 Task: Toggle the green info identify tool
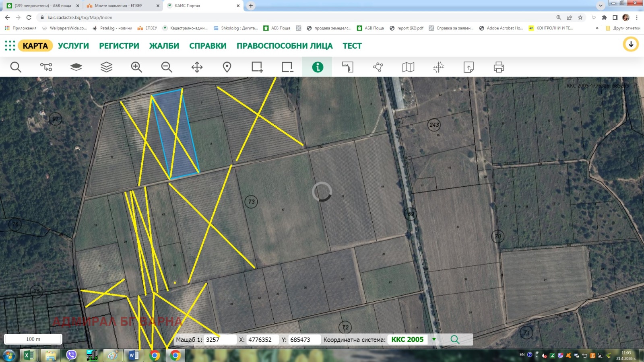tap(317, 67)
